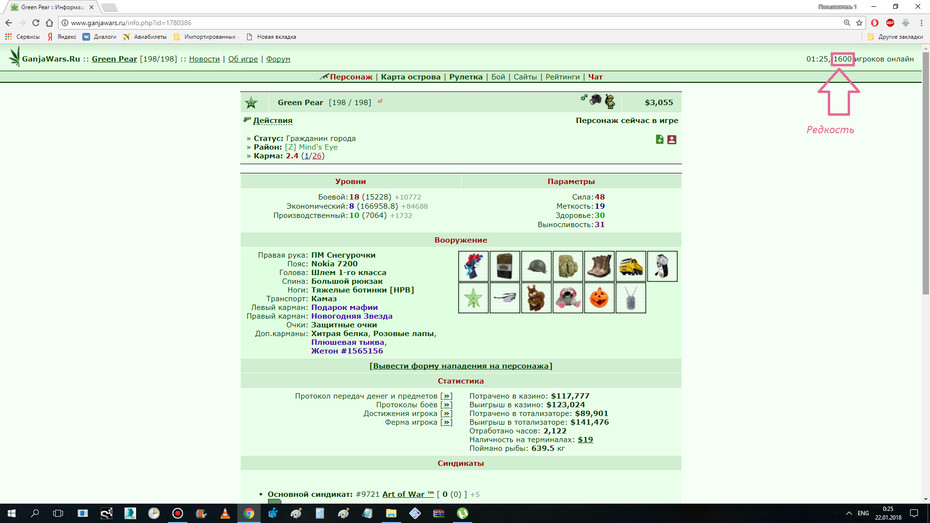Open the Art of War syndicate link
The image size is (930, 523).
click(408, 494)
